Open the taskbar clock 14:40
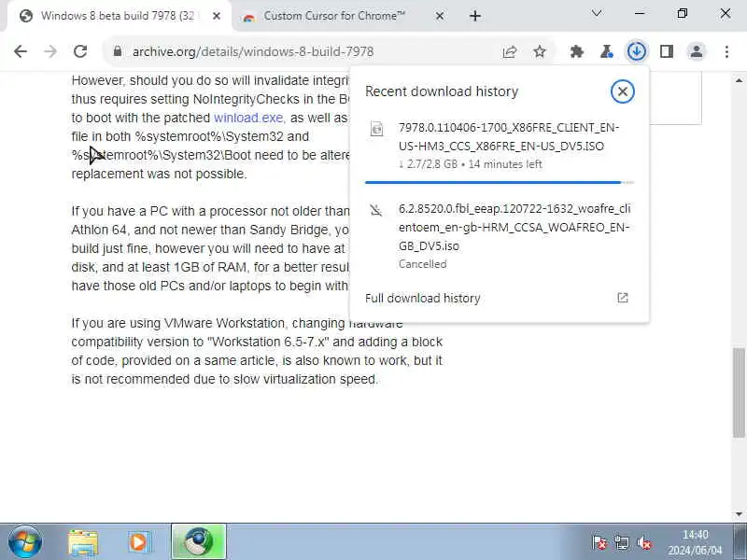The width and height of the screenshot is (747, 560). [695, 542]
